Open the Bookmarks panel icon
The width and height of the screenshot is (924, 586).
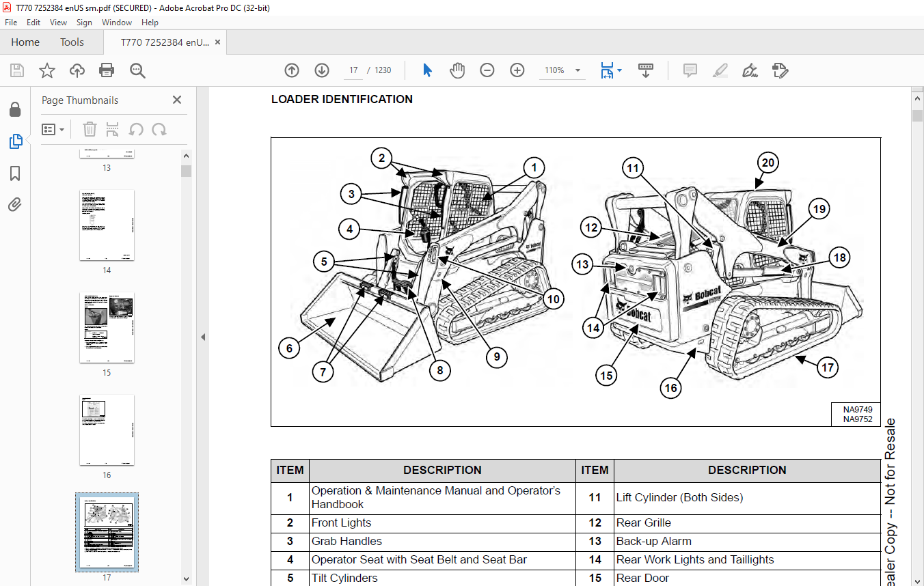15,173
